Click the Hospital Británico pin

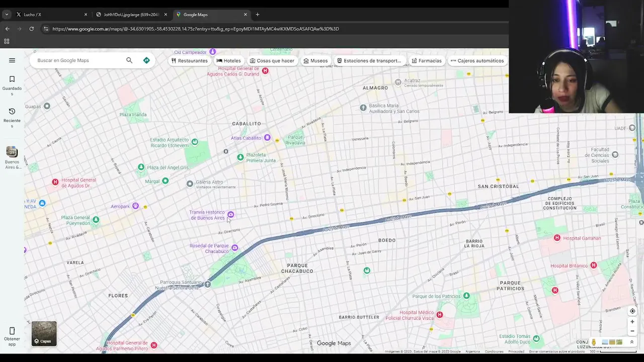coord(594,265)
